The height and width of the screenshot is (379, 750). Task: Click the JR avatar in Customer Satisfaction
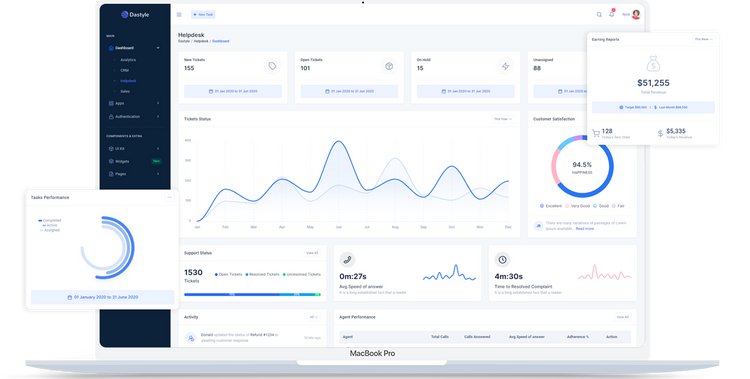click(539, 225)
